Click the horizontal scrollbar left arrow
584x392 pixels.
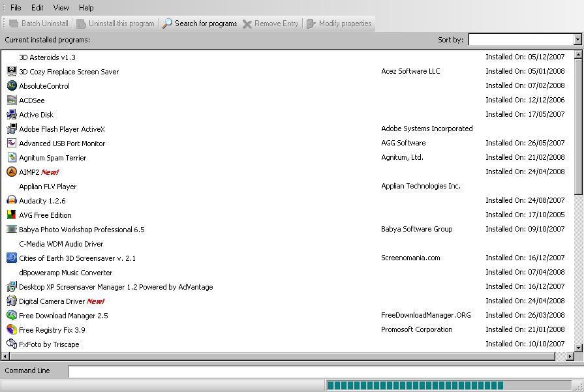click(5, 356)
